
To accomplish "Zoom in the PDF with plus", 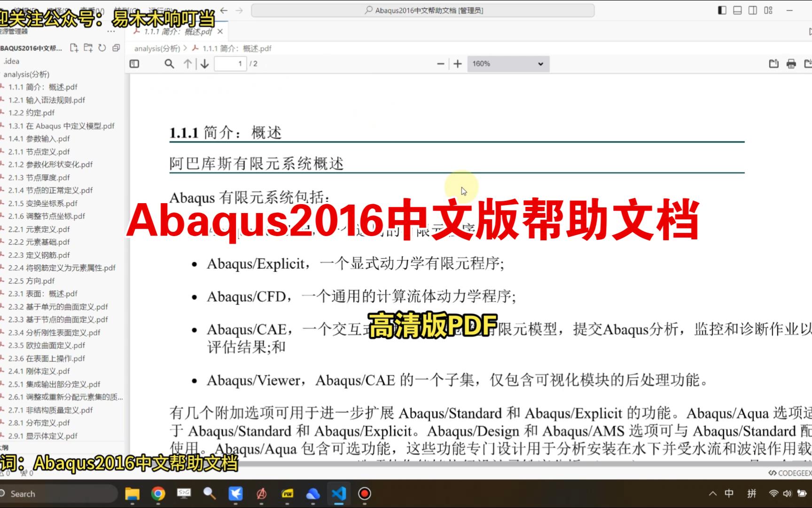I will point(458,63).
